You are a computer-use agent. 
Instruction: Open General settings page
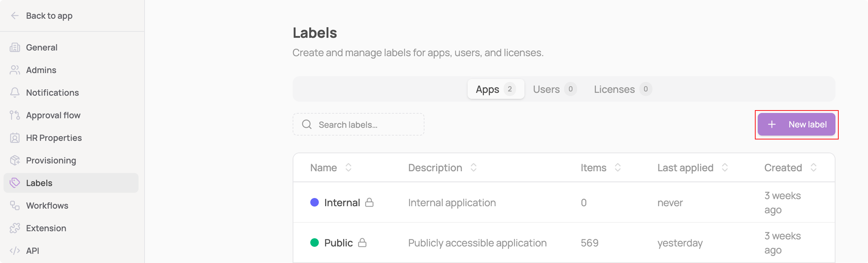tap(71, 48)
